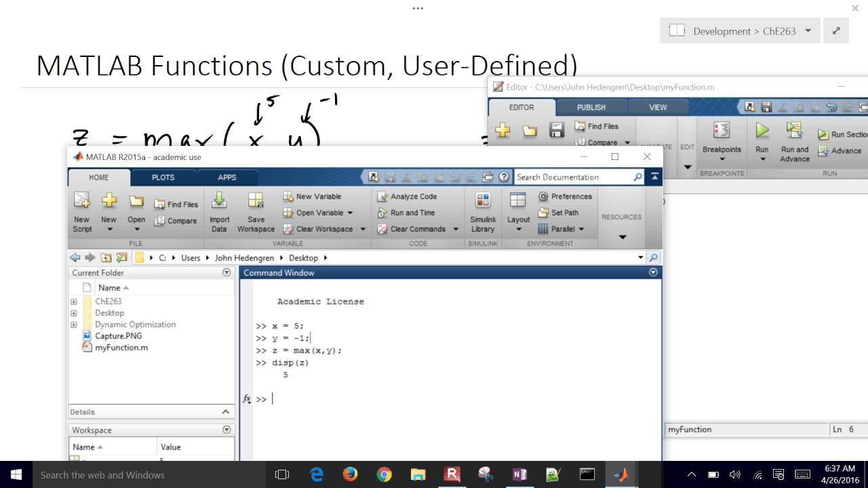Screen dimensions: 868x488
Task: Switch to the VIEW tab in Editor
Action: tap(658, 107)
